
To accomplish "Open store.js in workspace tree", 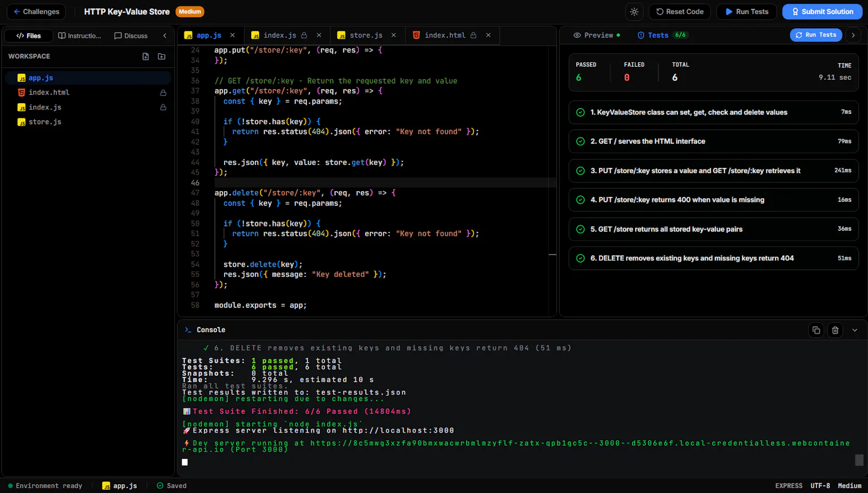I will tap(88, 122).
